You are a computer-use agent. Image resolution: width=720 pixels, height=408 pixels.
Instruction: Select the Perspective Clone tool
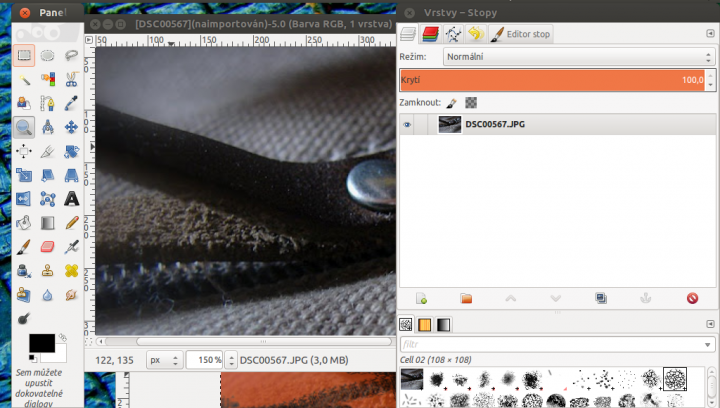coord(24,295)
